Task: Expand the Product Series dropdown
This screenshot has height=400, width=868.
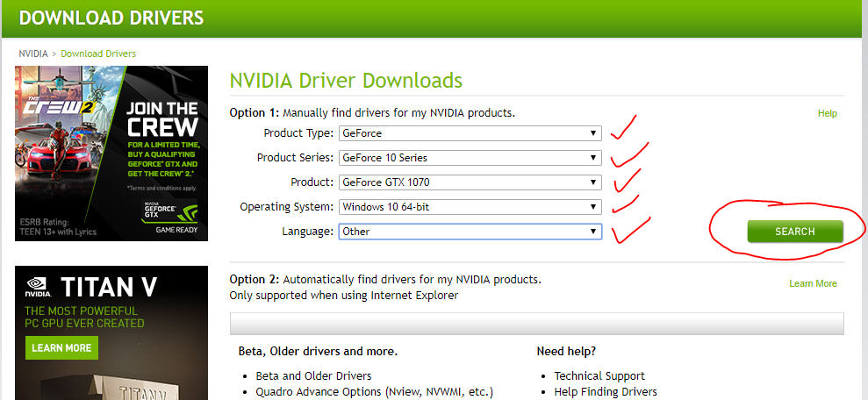Action: pos(470,158)
